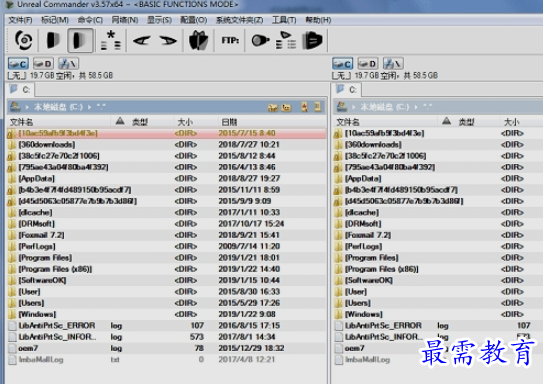
Task: Click the gift box pack icon
Action: click(x=198, y=41)
